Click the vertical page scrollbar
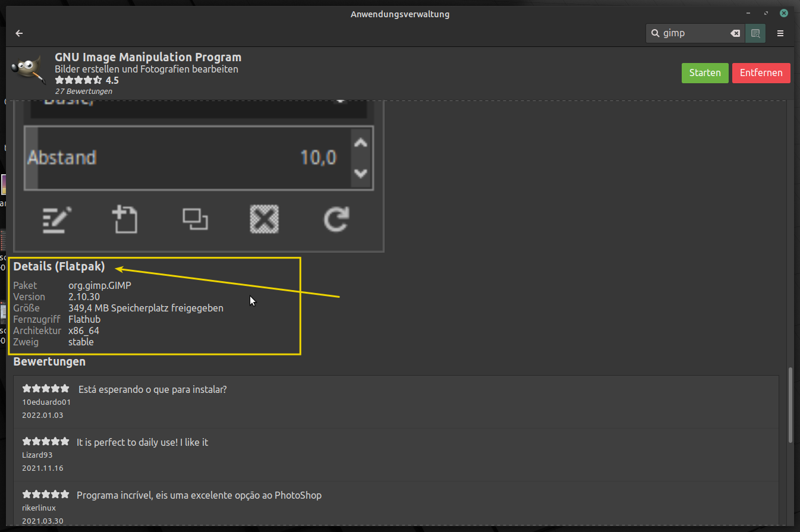This screenshot has height=532, width=800. click(790, 404)
